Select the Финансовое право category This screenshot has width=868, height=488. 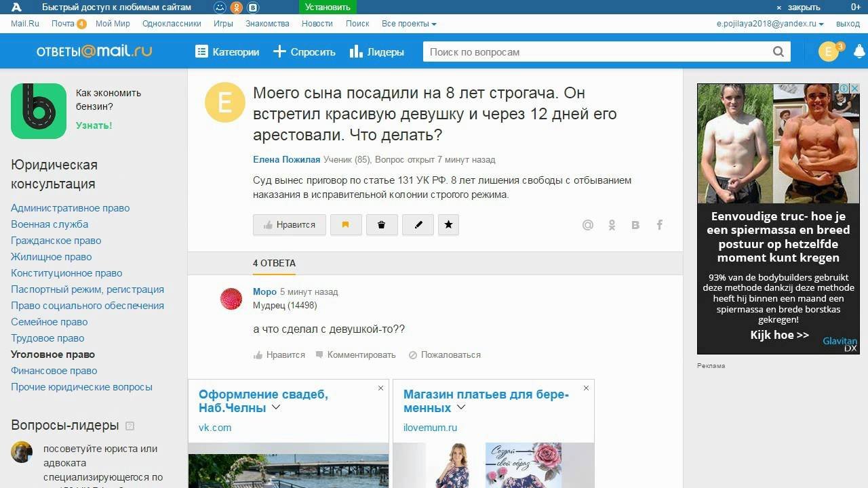click(54, 371)
